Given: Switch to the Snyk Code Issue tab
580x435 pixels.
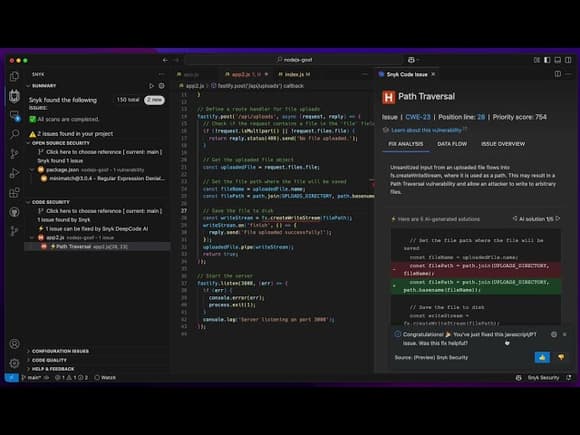Looking at the screenshot, I should (x=407, y=74).
